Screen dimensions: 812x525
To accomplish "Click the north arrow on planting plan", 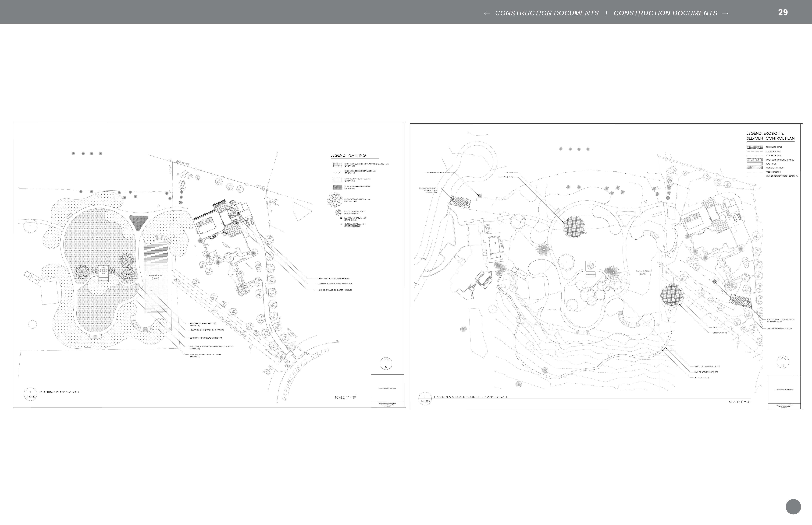I will point(386,363).
